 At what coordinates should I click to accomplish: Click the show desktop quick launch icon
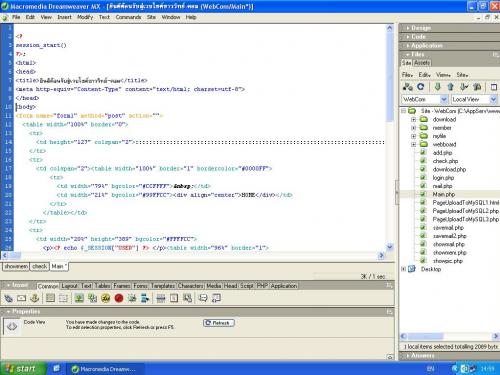tap(57, 369)
